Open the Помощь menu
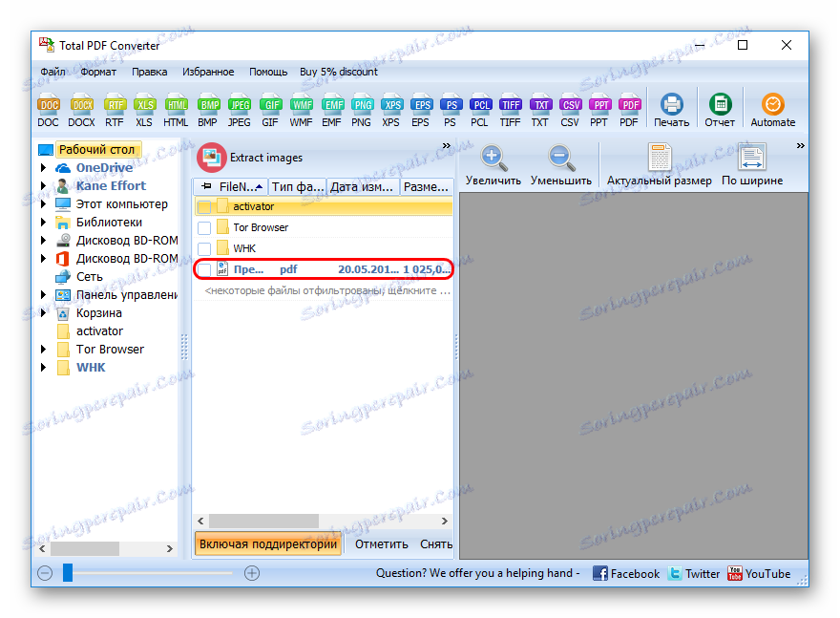This screenshot has width=840, height=618. click(x=268, y=72)
